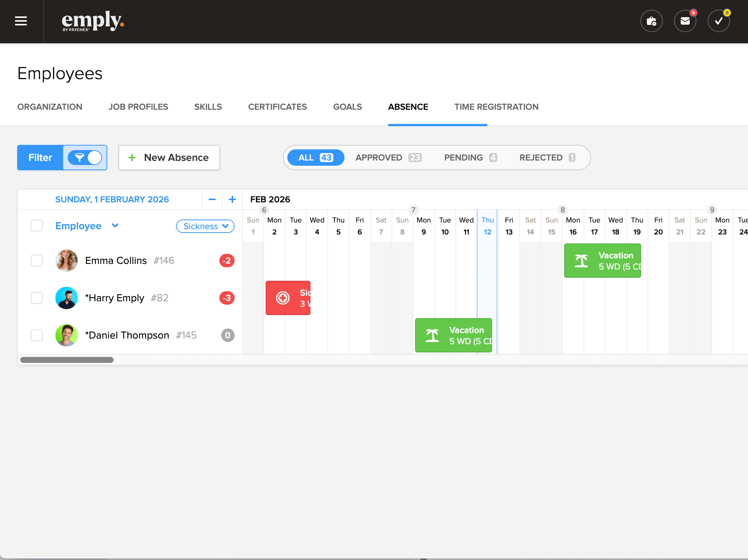Open the mail inbox icon
The image size is (748, 560).
(x=685, y=21)
